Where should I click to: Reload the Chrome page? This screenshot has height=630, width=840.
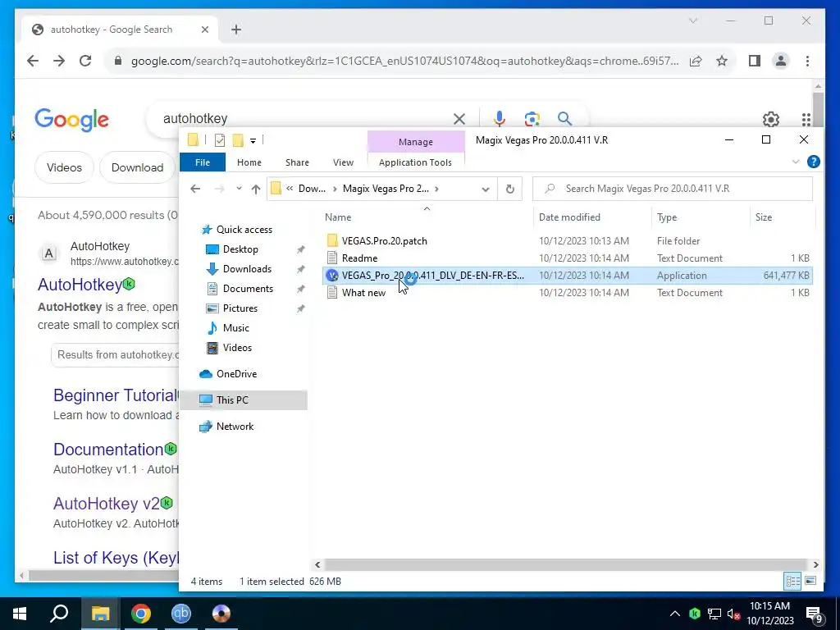pos(85,61)
